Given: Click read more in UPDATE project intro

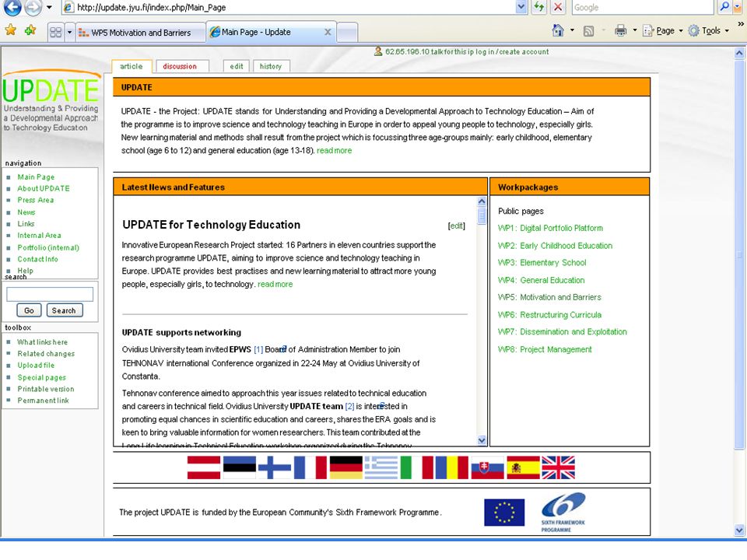Looking at the screenshot, I should pyautogui.click(x=334, y=150).
